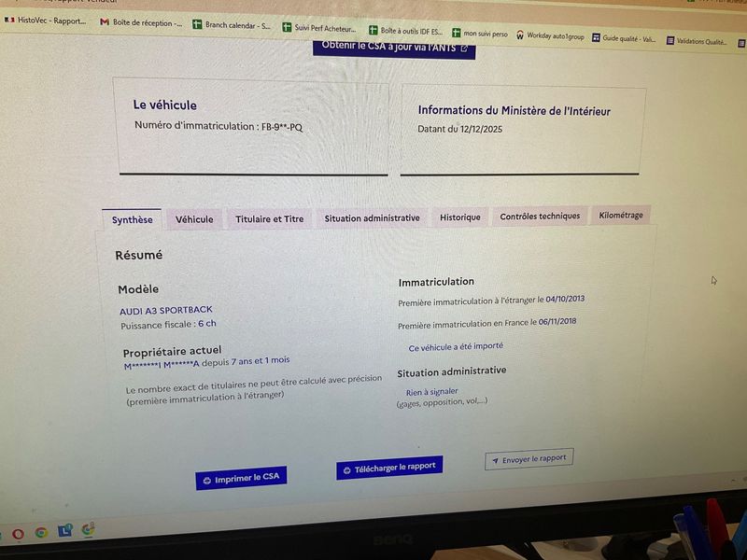The image size is (747, 560).
Task: Click the download icon on Télécharger le rapport
Action: click(346, 469)
